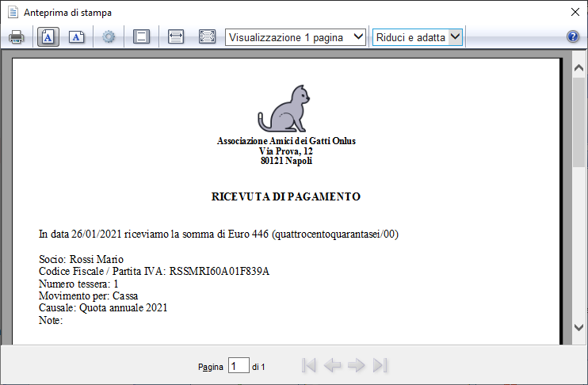Toggle headers and footers icon

(x=141, y=36)
